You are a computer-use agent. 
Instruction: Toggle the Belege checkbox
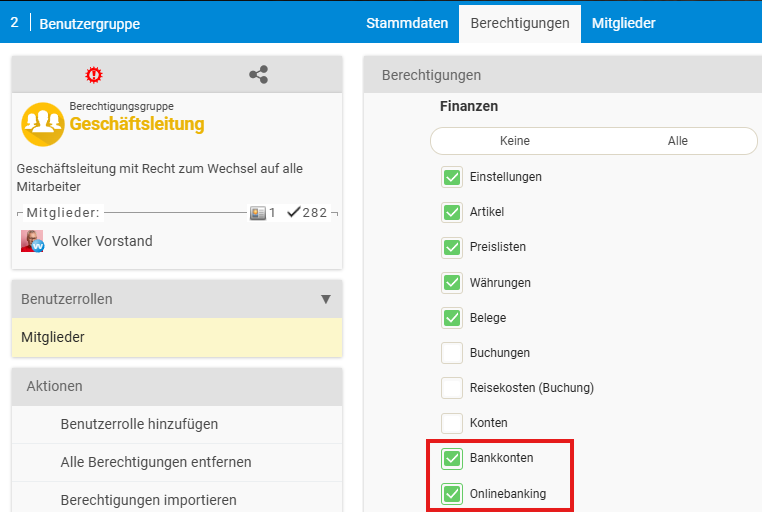pyautogui.click(x=452, y=318)
